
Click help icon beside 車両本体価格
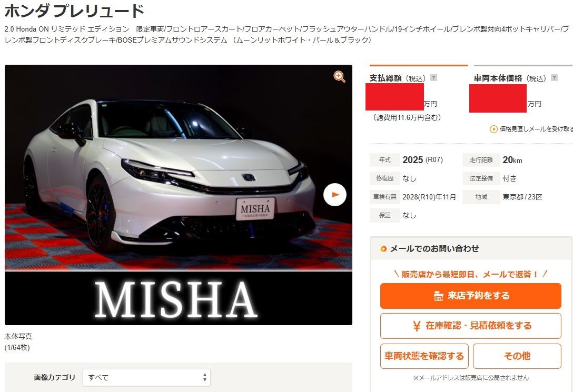coord(554,78)
